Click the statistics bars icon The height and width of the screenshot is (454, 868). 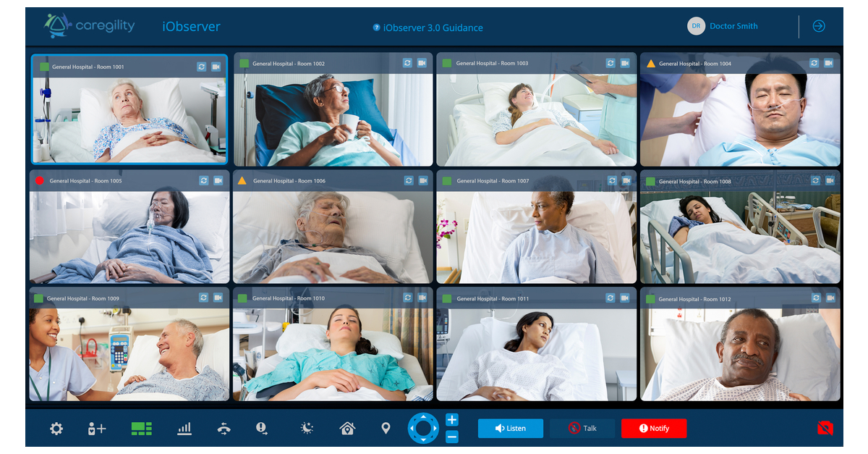pyautogui.click(x=184, y=428)
